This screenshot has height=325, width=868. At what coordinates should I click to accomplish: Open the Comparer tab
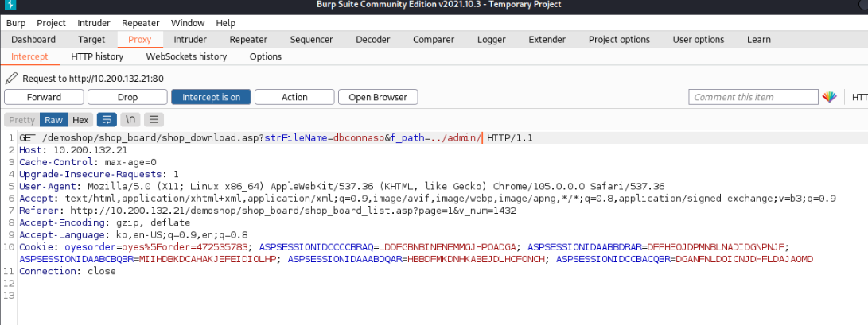434,40
